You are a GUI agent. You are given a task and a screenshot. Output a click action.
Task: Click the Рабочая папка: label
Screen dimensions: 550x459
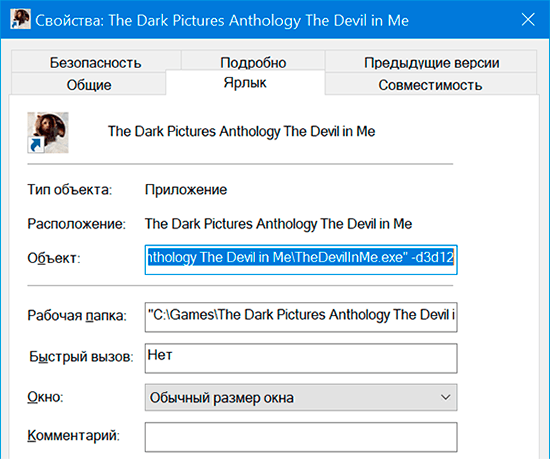pyautogui.click(x=77, y=315)
